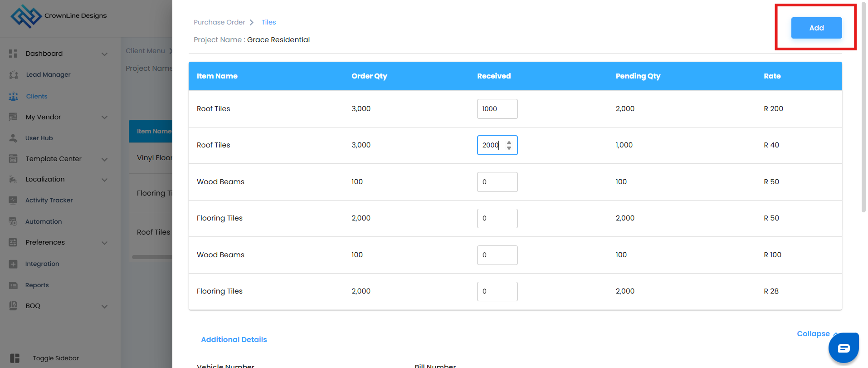
Task: Expand the Template Center chevron
Action: point(105,159)
